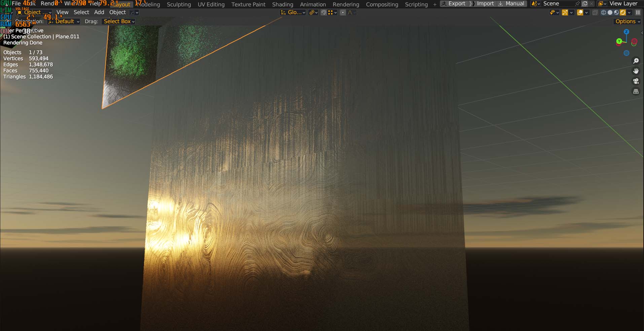Switch perspective/orthographic with grid icon

tap(636, 91)
